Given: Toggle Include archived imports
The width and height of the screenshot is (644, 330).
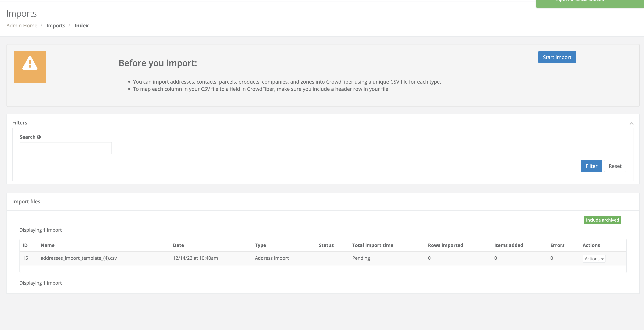Looking at the screenshot, I should pyautogui.click(x=603, y=220).
